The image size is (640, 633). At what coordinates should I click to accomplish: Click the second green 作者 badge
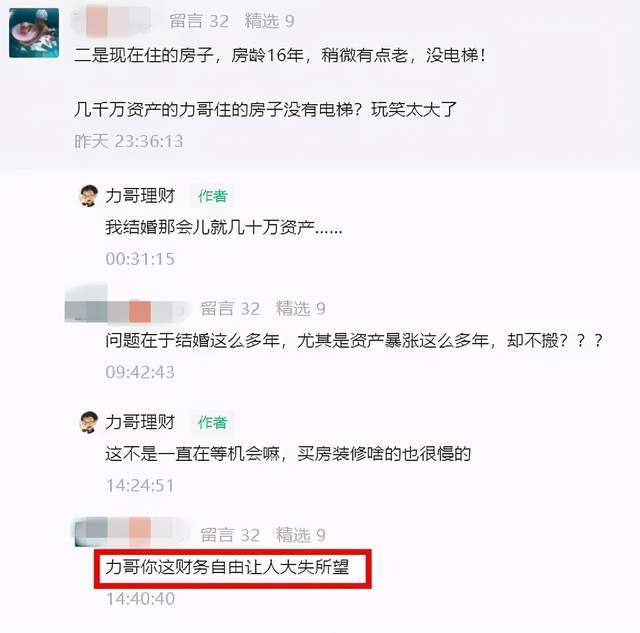point(212,423)
